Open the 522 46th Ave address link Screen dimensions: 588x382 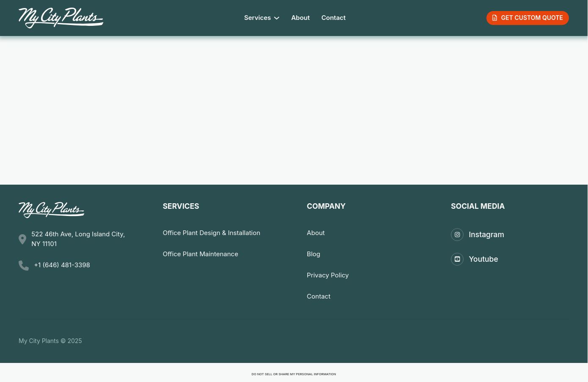coord(78,239)
